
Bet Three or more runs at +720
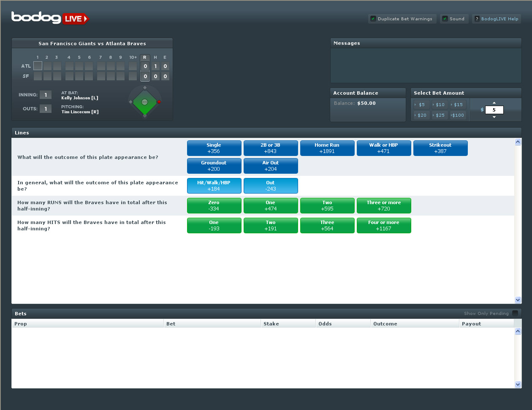tap(384, 205)
